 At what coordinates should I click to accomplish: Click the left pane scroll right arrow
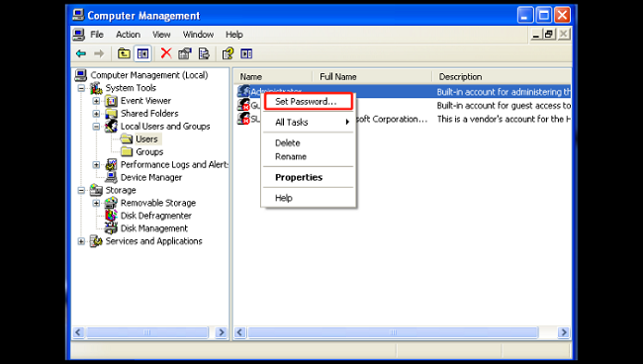(222, 332)
